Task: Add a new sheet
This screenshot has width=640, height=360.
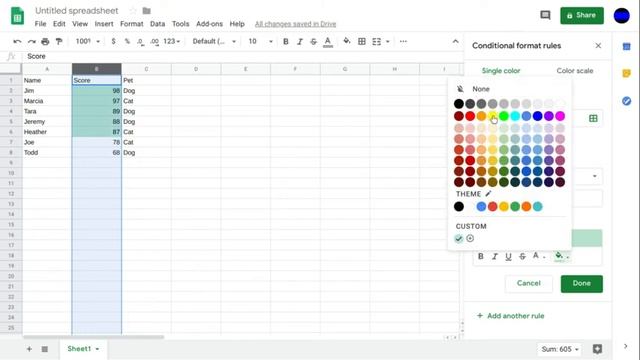Action: click(x=29, y=349)
